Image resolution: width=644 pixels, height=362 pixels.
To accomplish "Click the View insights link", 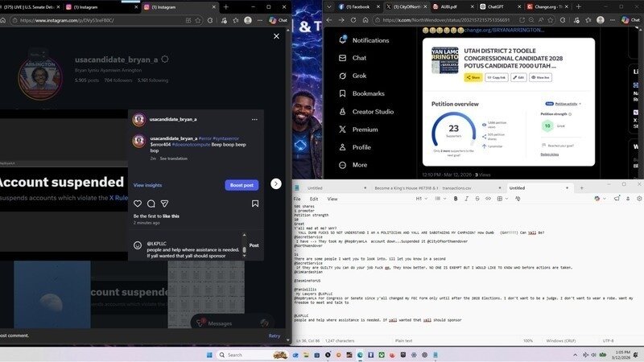I will [147, 185].
